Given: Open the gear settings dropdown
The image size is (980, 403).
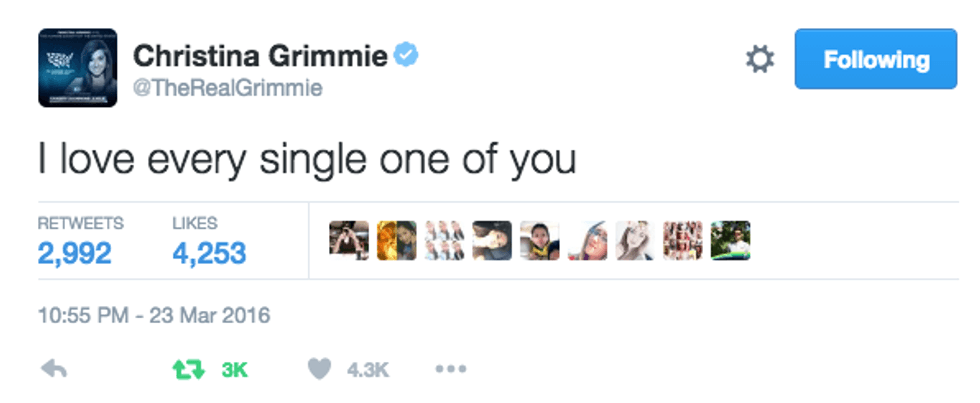Looking at the screenshot, I should click(x=760, y=60).
